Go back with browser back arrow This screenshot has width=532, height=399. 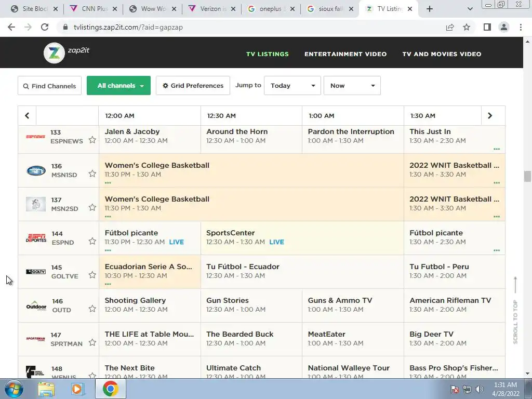point(11,27)
